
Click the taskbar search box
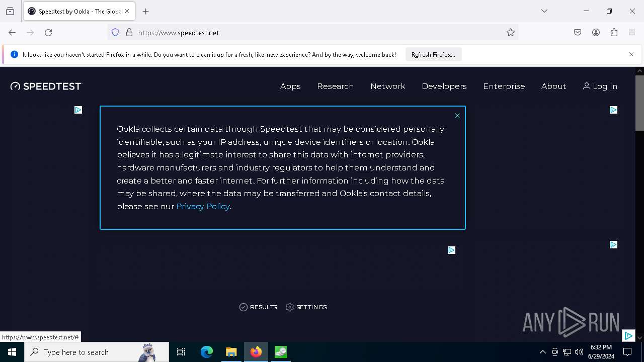coord(97,352)
